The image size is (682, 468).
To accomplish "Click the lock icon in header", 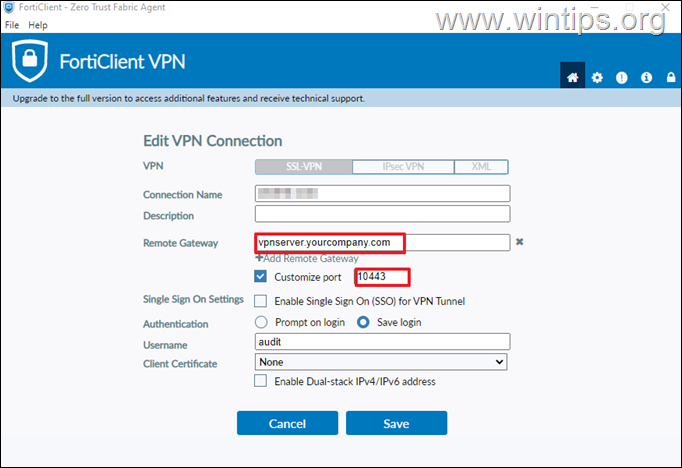I will point(671,77).
